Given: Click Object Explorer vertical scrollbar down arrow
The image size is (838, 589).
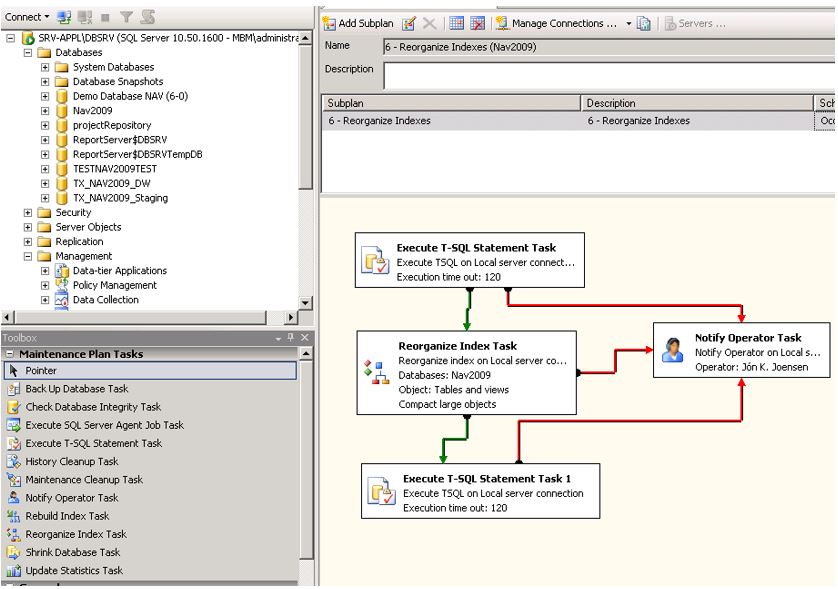Looking at the screenshot, I should click(305, 303).
